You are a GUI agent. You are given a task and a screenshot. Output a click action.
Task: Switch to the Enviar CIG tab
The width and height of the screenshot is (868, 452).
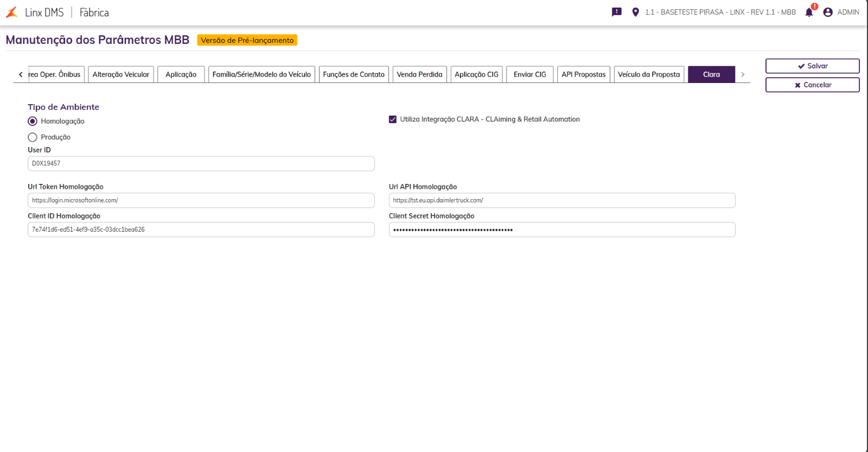click(530, 74)
